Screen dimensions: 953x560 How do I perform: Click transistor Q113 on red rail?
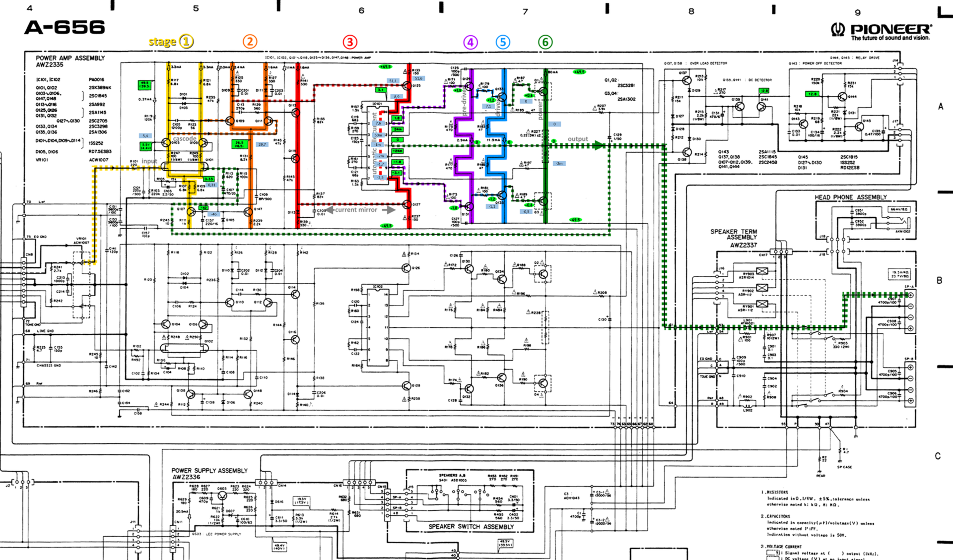coord(296,113)
